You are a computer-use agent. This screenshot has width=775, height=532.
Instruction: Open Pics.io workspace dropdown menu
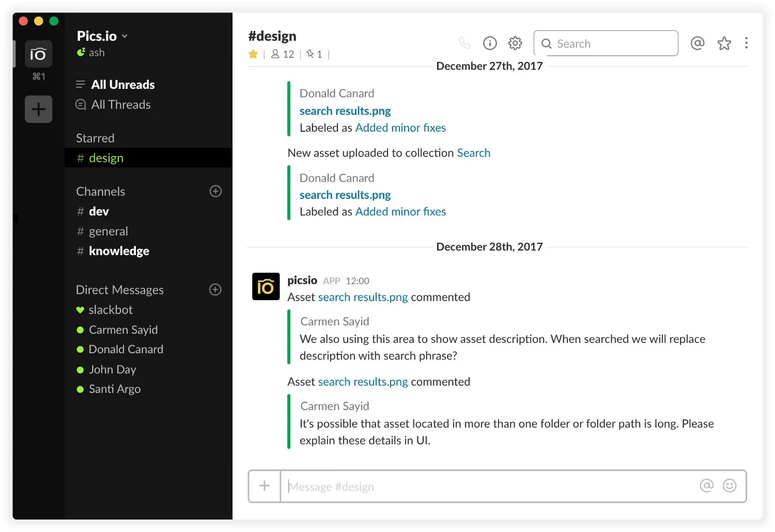tap(102, 36)
